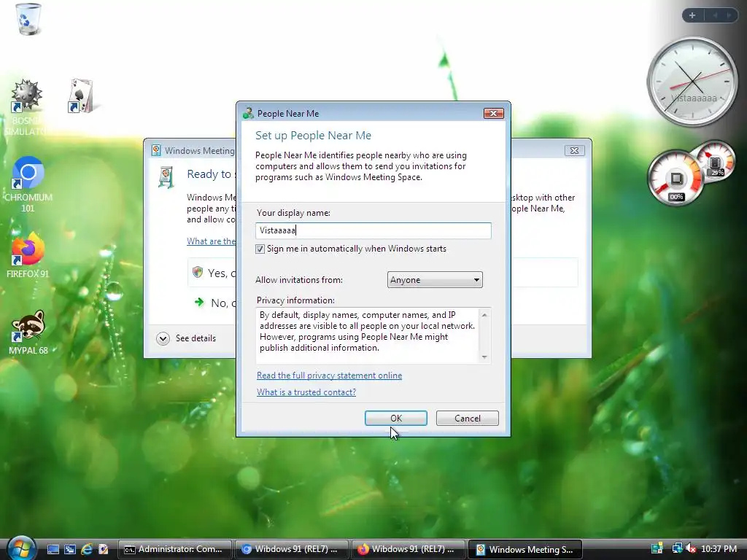The height and width of the screenshot is (560, 747).
Task: Click 'Ready to' heading in Meeting Space
Action: point(209,174)
